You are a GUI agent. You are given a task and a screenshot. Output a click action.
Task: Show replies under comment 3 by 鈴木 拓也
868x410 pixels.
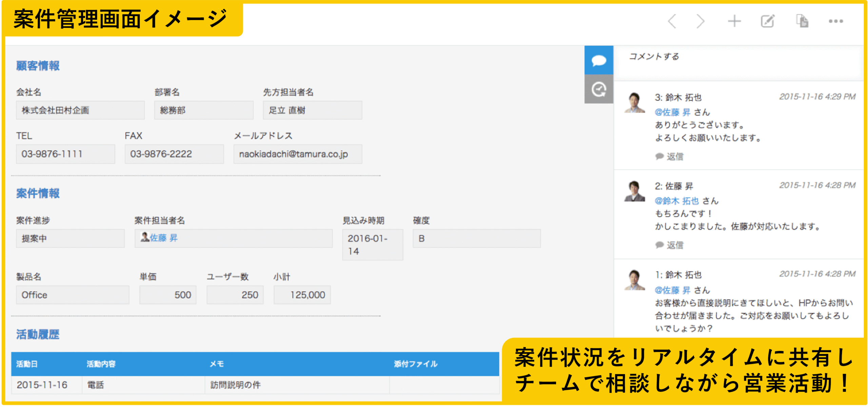click(x=670, y=156)
